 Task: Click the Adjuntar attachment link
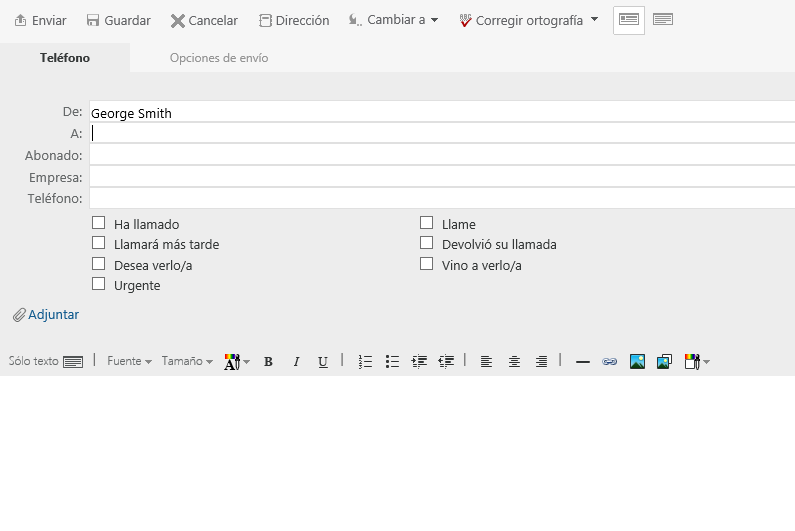click(x=53, y=314)
